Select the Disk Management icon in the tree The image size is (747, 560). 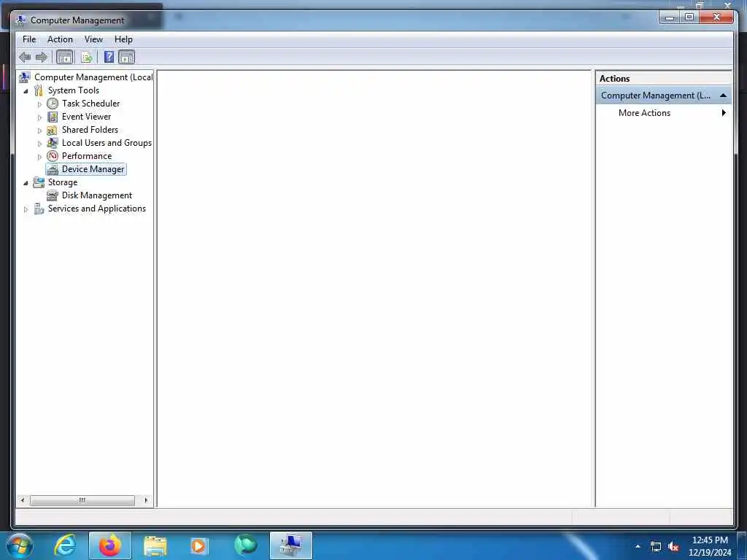53,195
